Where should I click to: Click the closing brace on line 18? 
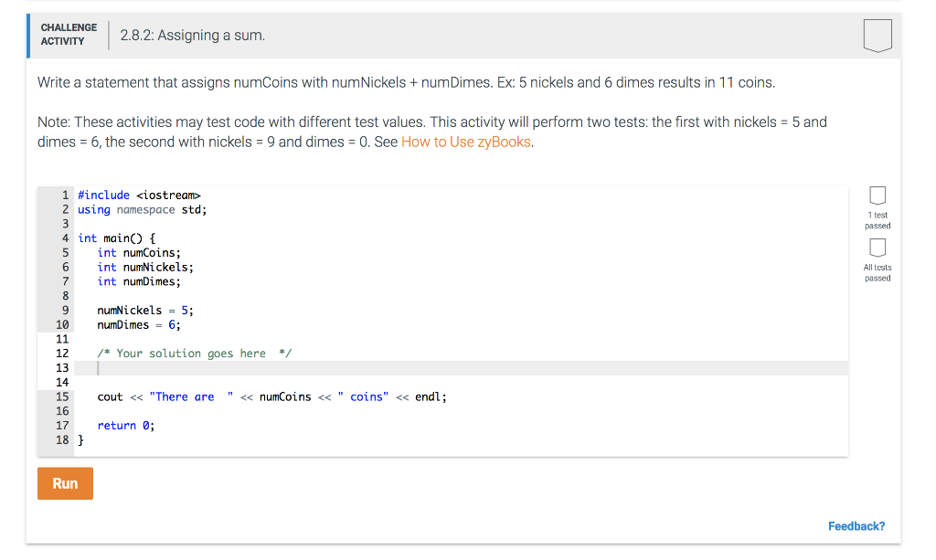click(80, 439)
